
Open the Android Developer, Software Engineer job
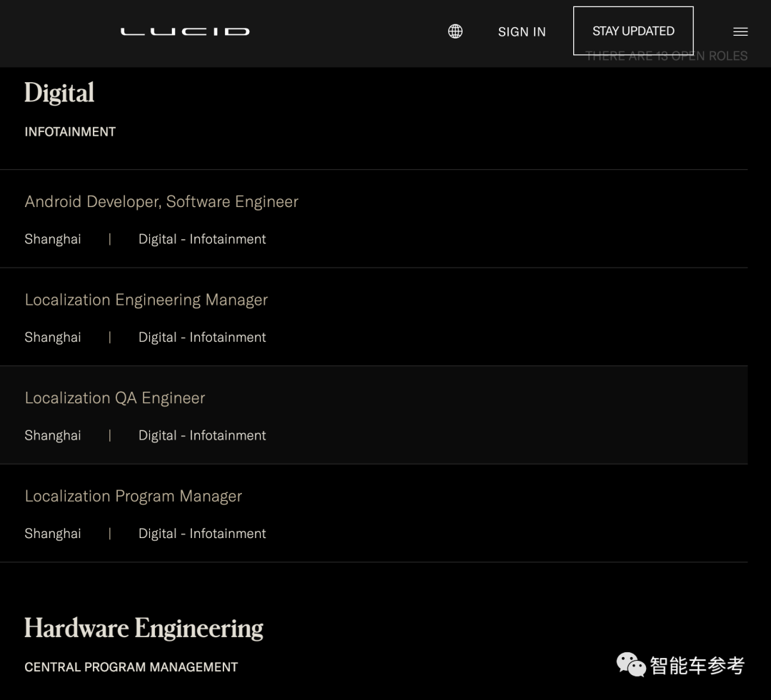point(161,201)
